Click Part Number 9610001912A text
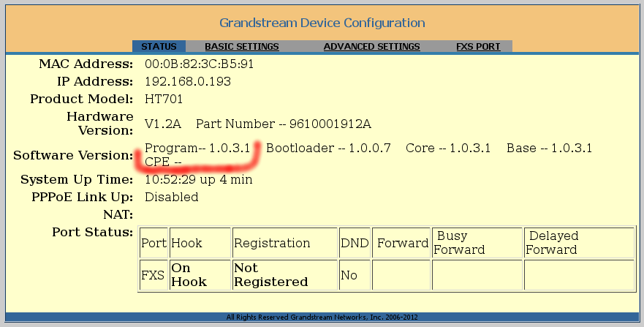The width and height of the screenshot is (644, 327). coord(284,124)
